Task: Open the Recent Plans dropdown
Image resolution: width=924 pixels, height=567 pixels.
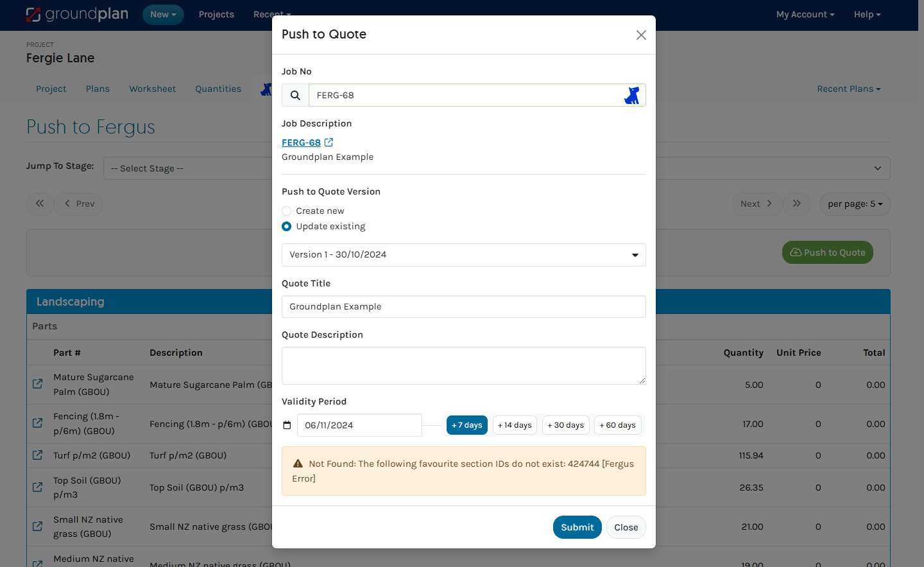Action: (849, 89)
